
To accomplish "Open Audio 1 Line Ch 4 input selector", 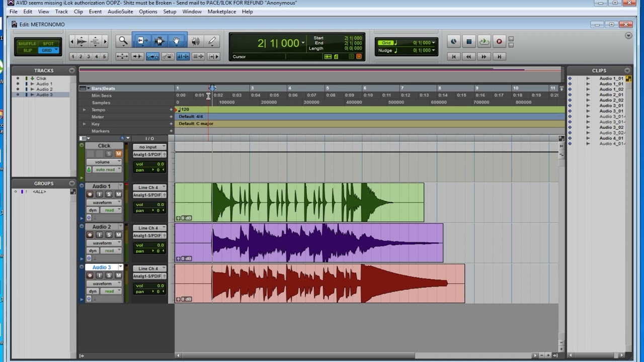I will [x=149, y=188].
